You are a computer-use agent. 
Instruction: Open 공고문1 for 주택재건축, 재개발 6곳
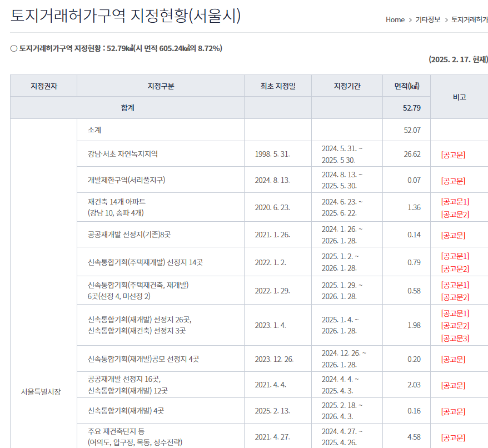[x=455, y=285]
